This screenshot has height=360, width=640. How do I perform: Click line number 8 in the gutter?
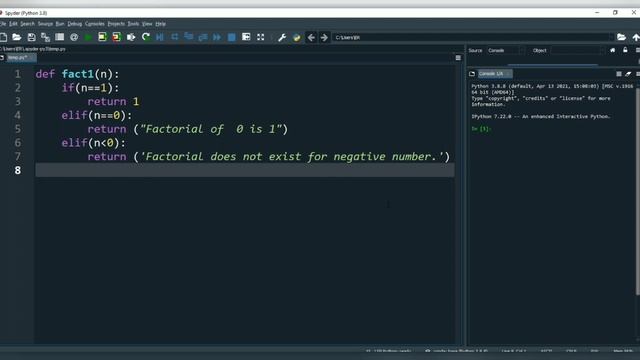[18, 170]
